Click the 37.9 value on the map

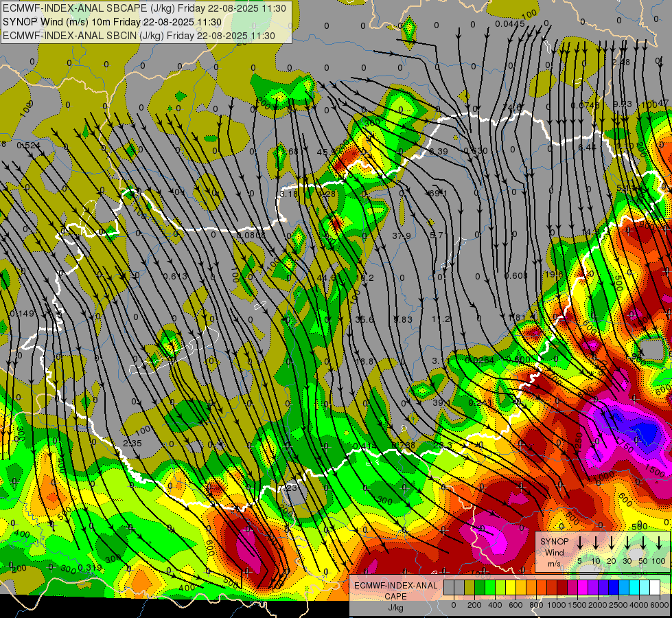pyautogui.click(x=402, y=236)
